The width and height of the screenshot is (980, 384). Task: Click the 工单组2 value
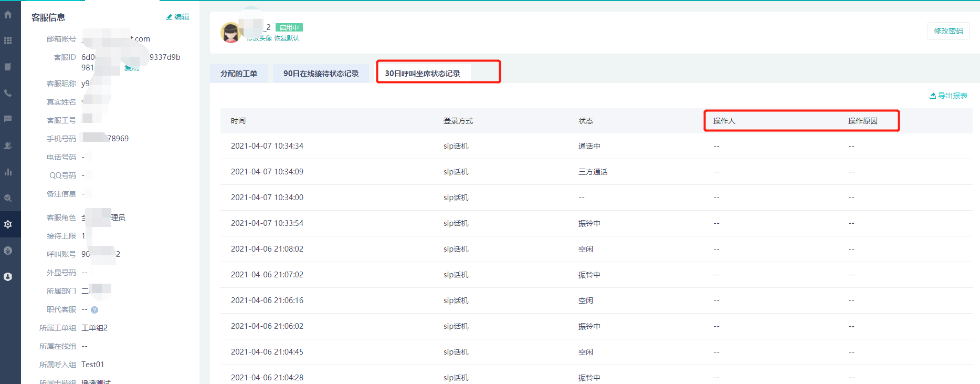(94, 328)
